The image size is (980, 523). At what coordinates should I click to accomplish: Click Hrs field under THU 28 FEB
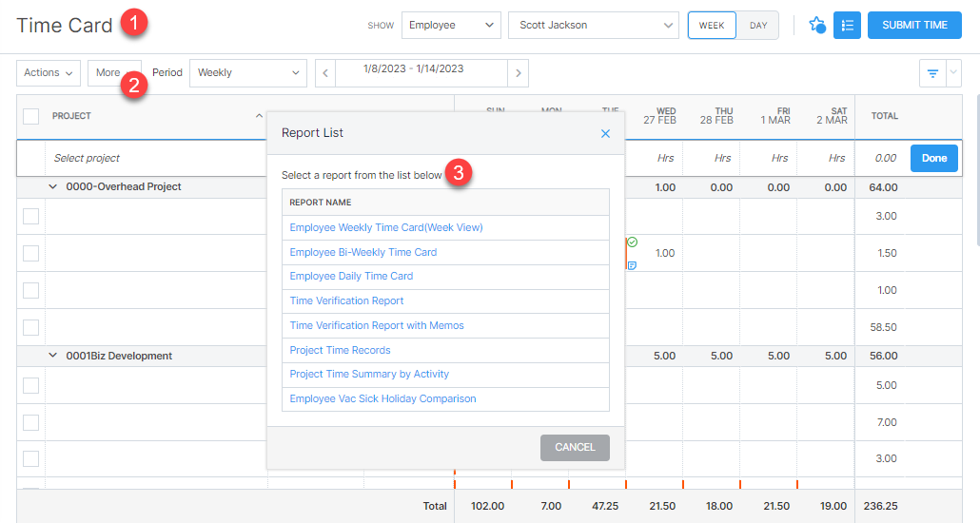coord(712,158)
